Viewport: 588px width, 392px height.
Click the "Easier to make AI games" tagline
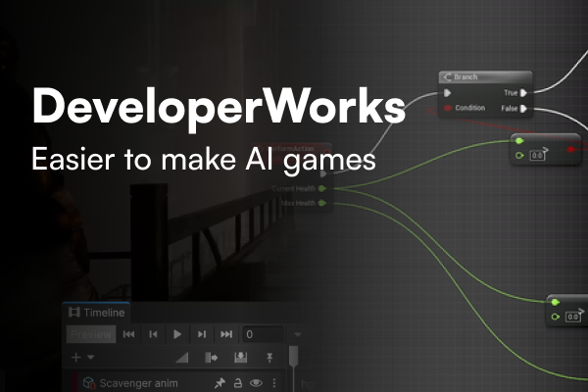tap(203, 160)
